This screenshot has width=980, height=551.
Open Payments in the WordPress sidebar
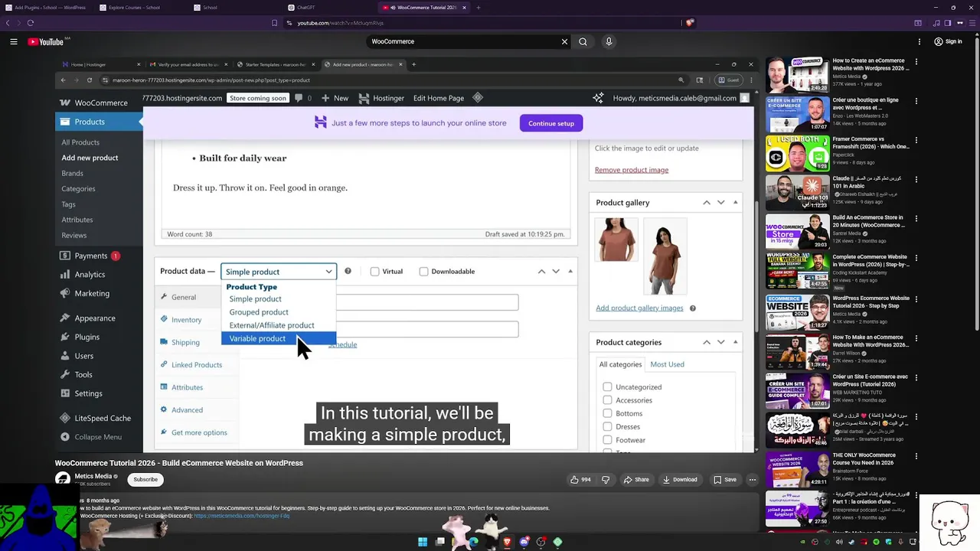(x=90, y=256)
